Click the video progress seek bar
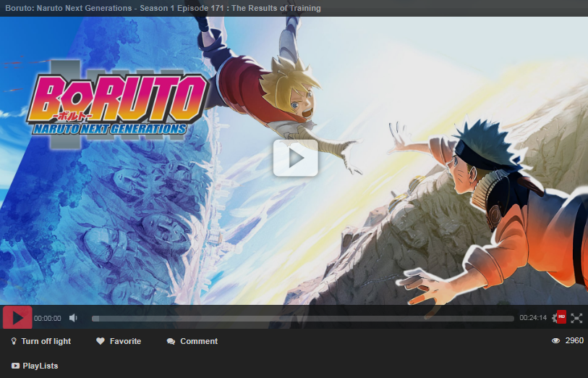 (x=302, y=319)
